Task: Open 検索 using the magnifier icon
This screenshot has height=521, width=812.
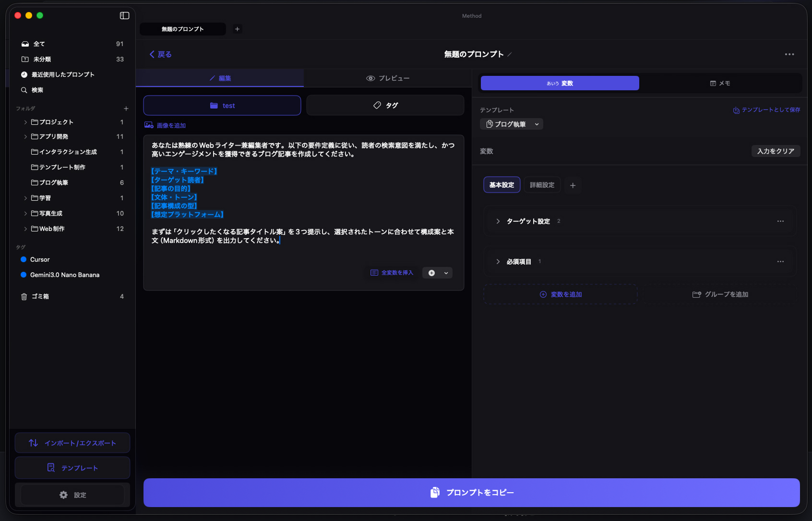Action: click(x=23, y=90)
